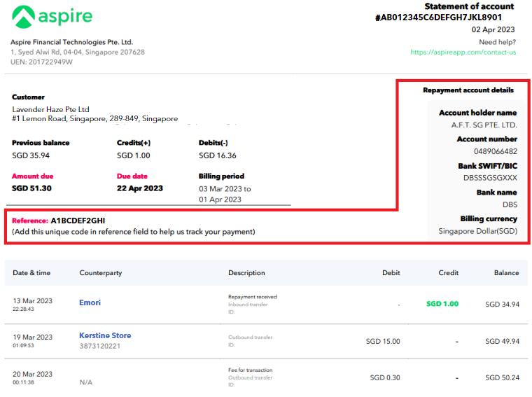Viewport: 532px width, 397px height.
Task: Click the Description column header
Action: (x=246, y=273)
